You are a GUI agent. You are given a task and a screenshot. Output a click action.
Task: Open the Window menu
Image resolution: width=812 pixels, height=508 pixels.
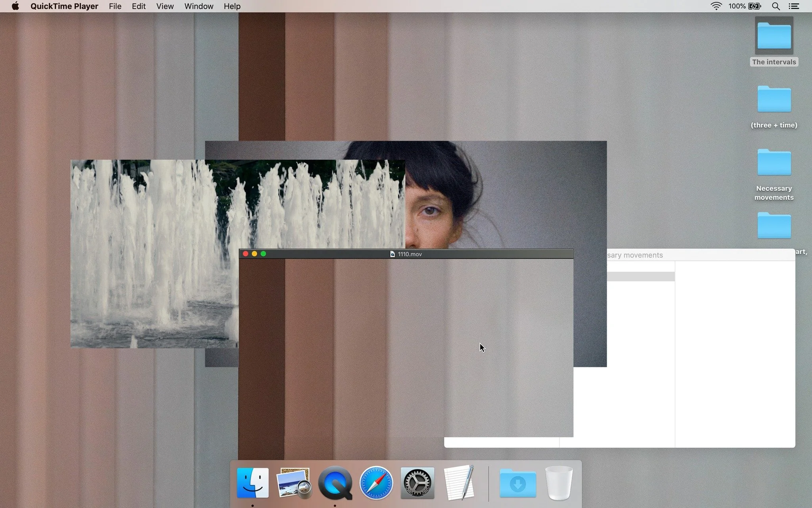[x=199, y=6]
